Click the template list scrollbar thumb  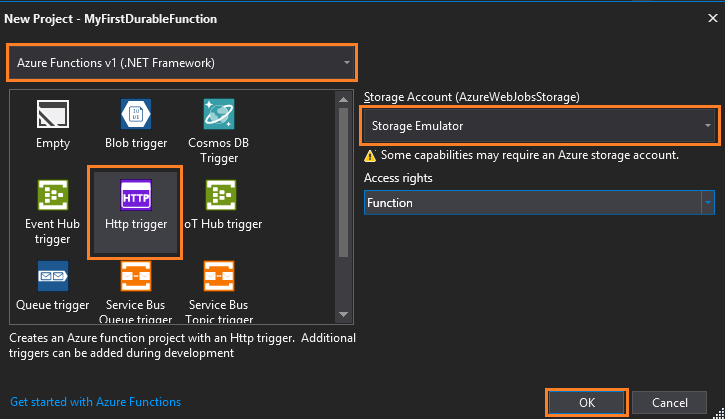pos(343,182)
